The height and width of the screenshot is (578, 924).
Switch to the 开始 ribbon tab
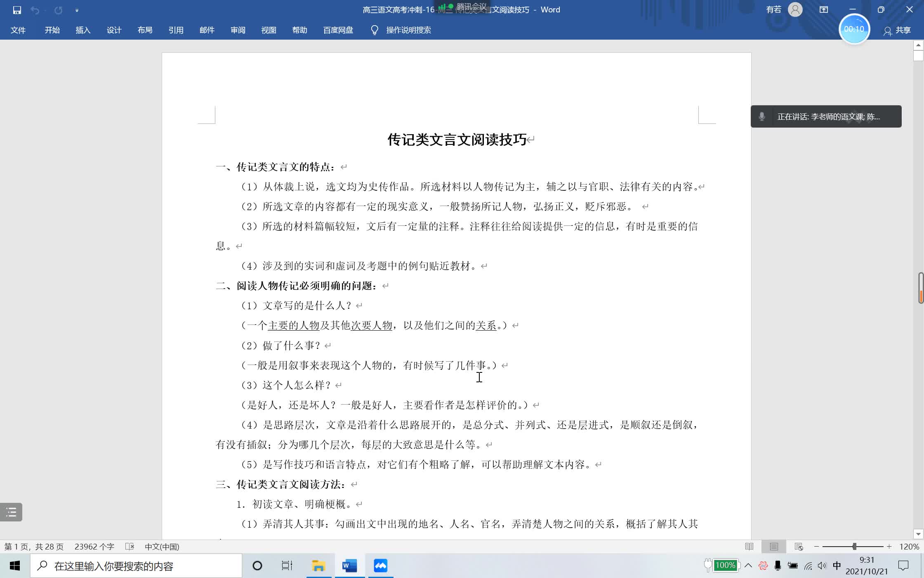(52, 30)
